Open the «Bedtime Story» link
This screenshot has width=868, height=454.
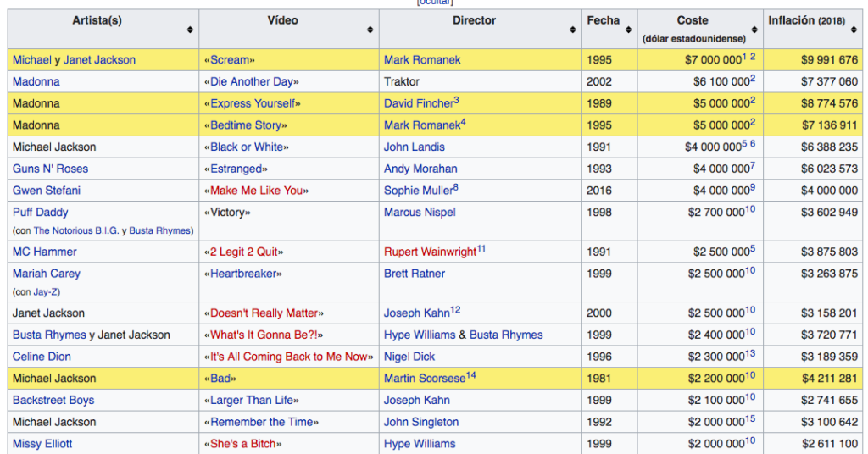[x=246, y=125]
